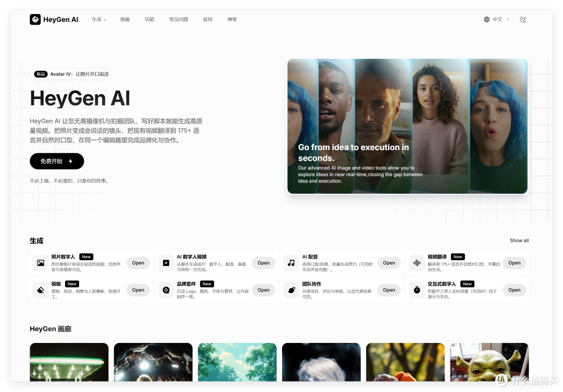Click the 视频翻译 waveform icon
This screenshot has width=563, height=392.
pos(417,263)
